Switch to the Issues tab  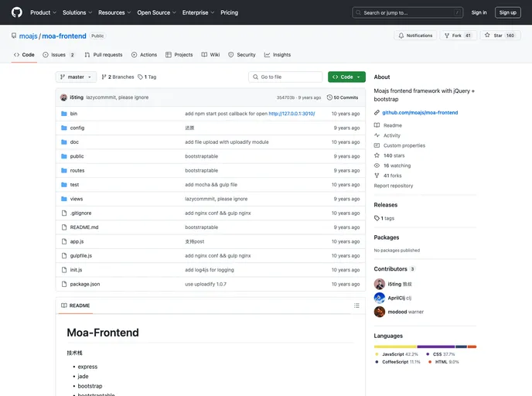tap(59, 55)
